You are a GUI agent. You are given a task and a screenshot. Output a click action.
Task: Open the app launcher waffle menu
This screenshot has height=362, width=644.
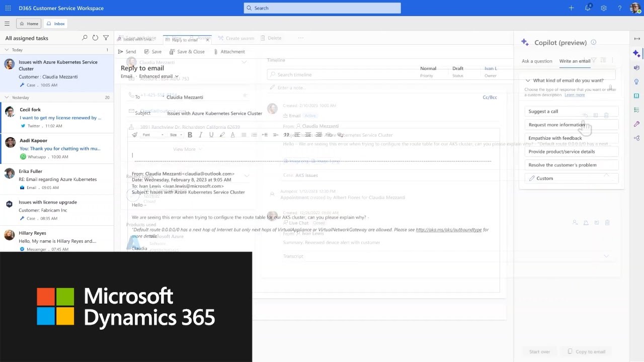pyautogui.click(x=8, y=8)
